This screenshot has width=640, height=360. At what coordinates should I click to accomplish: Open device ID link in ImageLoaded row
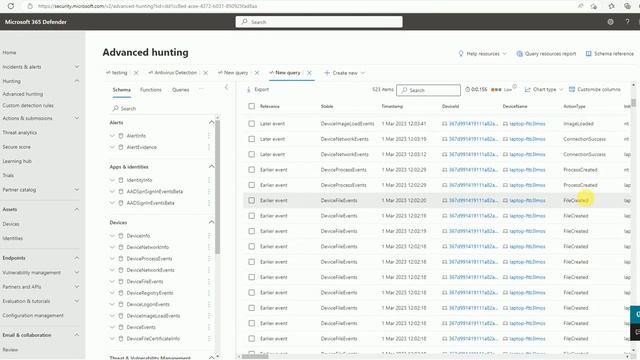pos(473,124)
